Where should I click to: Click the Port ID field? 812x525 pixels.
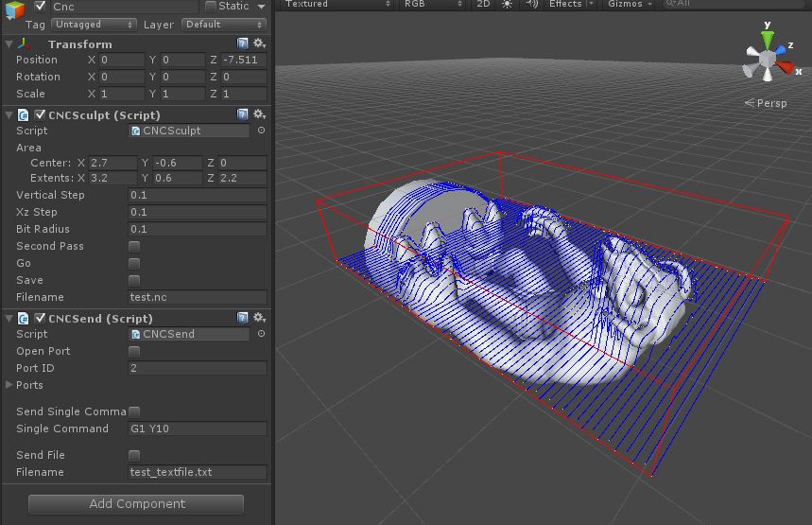coord(198,368)
